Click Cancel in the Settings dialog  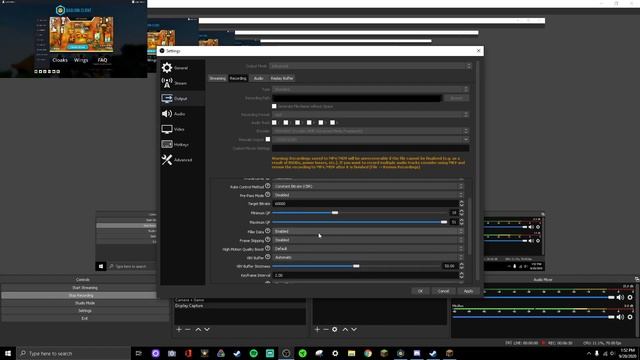(x=443, y=291)
